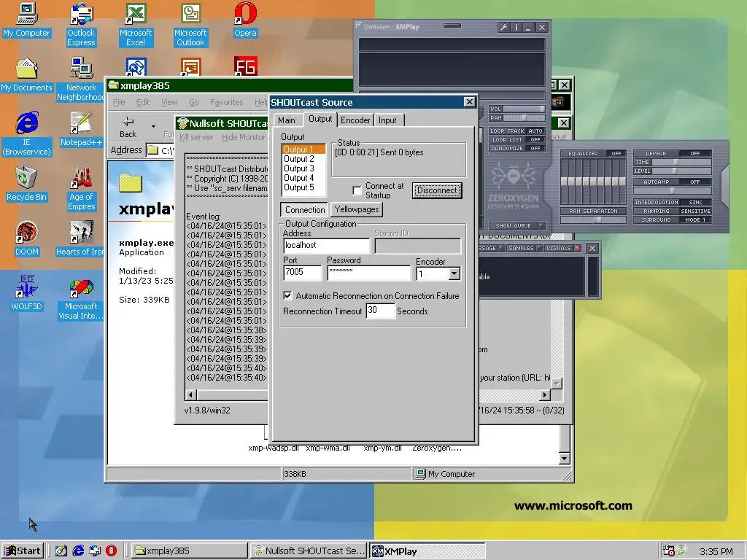Click the Connection button
Viewport: 747px width, 560px height.
click(x=305, y=209)
